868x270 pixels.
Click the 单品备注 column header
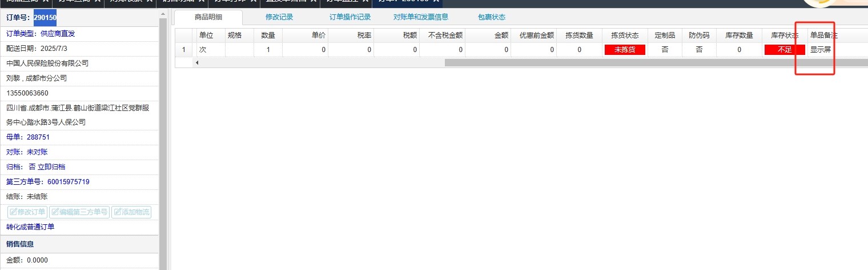tap(824, 35)
